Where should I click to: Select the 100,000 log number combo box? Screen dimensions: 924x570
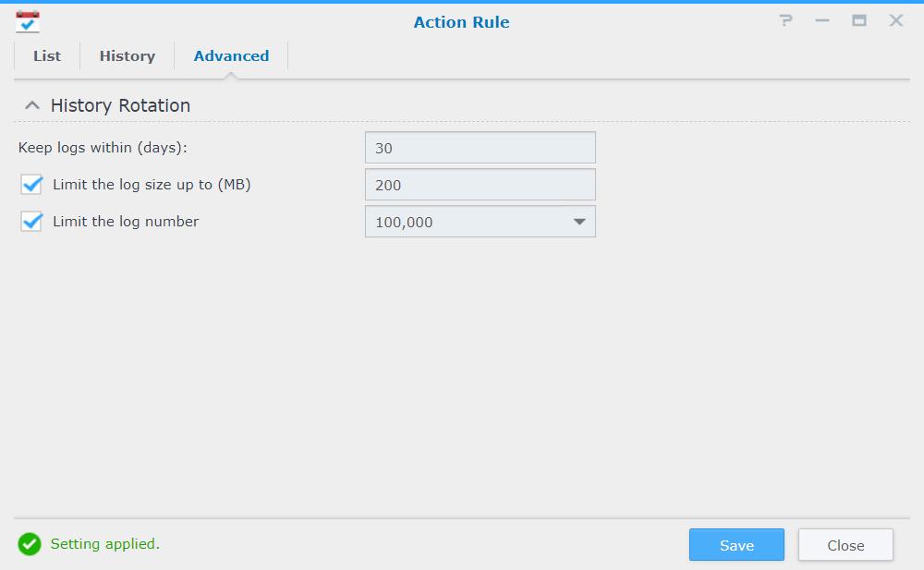click(x=480, y=222)
